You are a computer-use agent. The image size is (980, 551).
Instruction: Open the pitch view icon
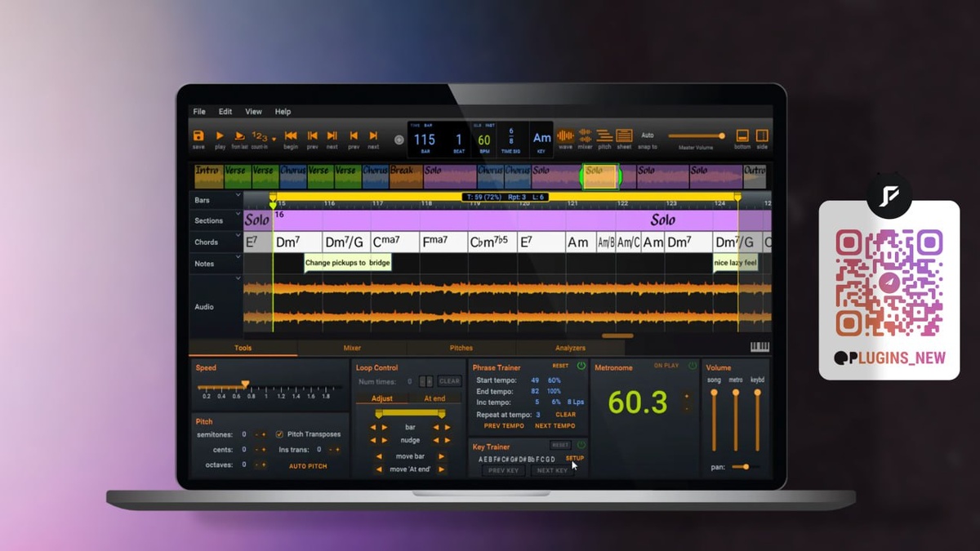click(604, 136)
